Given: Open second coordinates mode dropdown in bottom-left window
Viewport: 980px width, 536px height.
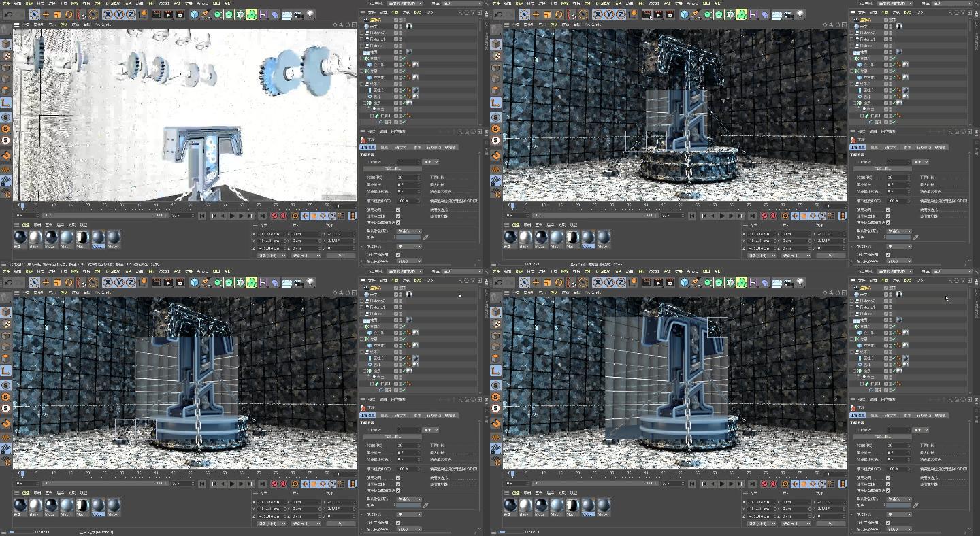Looking at the screenshot, I should [x=306, y=524].
